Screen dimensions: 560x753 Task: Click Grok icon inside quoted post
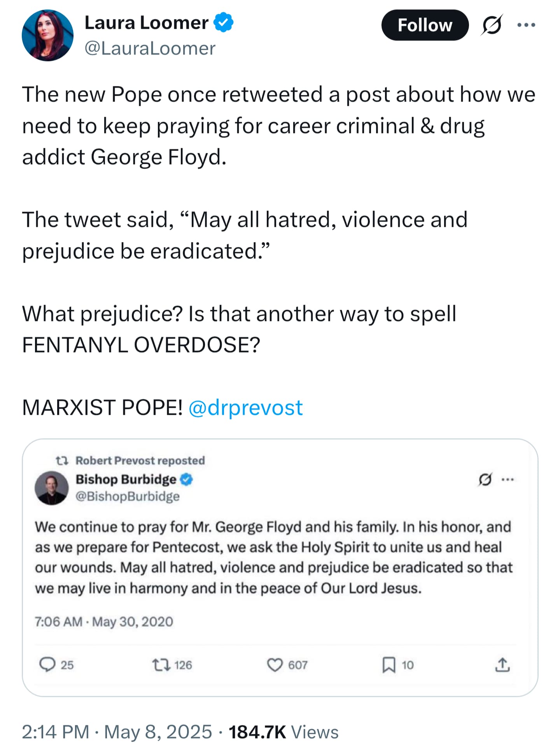pos(485,479)
